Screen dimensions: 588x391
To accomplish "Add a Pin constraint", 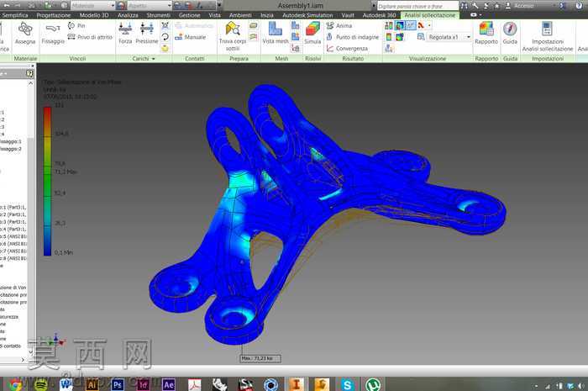I will tap(77, 25).
